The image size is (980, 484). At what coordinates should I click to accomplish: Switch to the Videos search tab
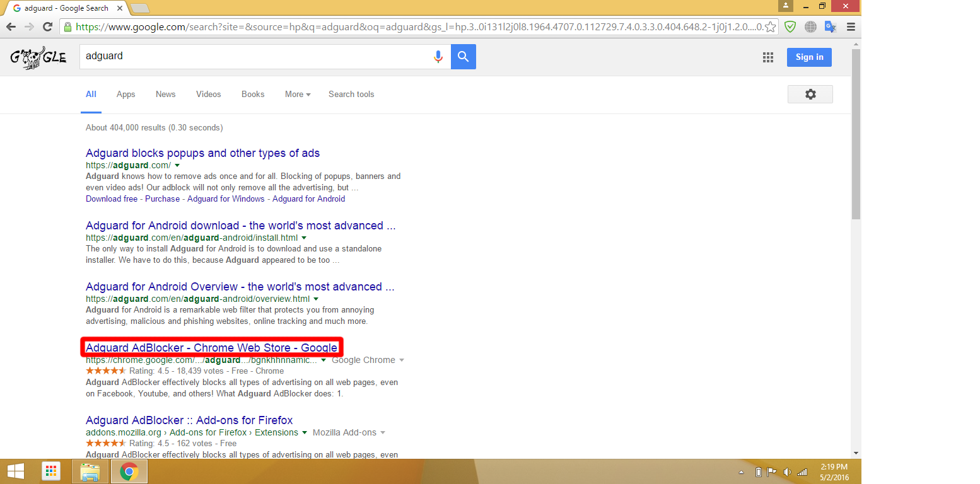click(208, 95)
